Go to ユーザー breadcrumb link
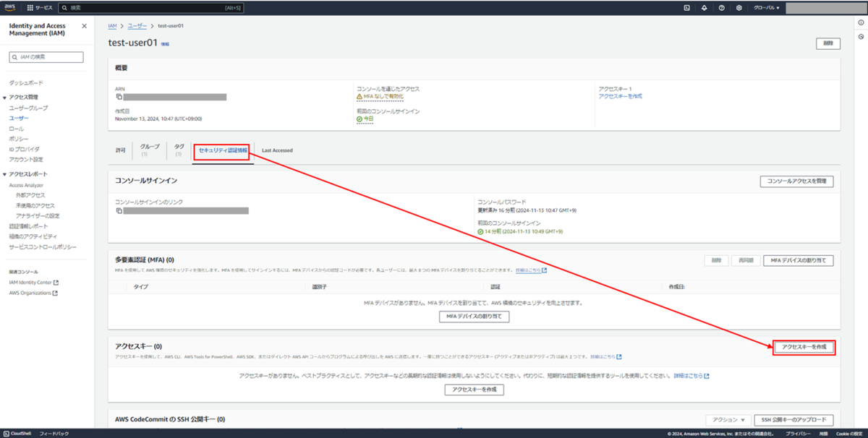Image resolution: width=868 pixels, height=438 pixels. [137, 25]
